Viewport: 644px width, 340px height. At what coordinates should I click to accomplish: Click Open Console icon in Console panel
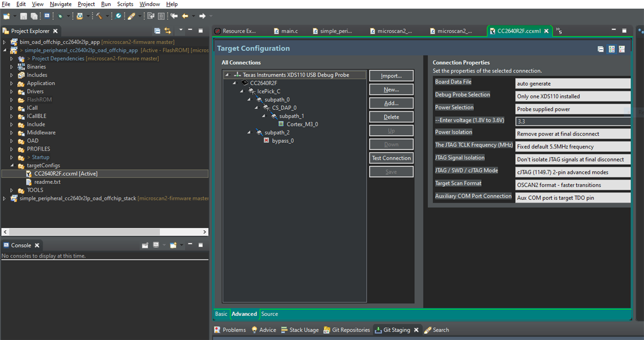pos(172,245)
